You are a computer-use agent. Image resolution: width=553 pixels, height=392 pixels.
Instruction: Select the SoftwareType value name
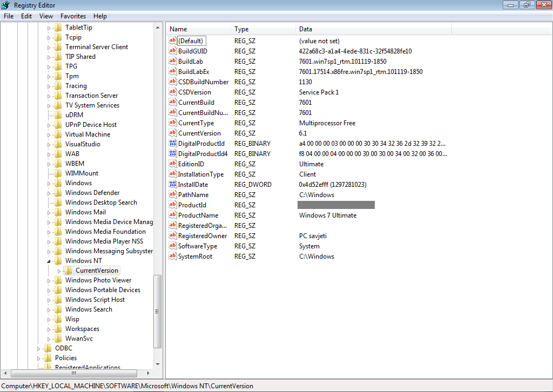[198, 246]
